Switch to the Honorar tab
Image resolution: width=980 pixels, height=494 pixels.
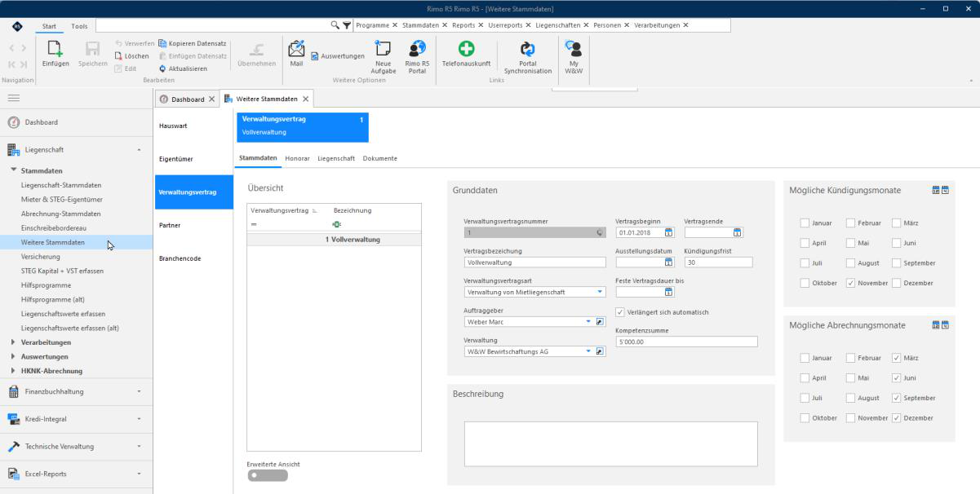coord(296,158)
